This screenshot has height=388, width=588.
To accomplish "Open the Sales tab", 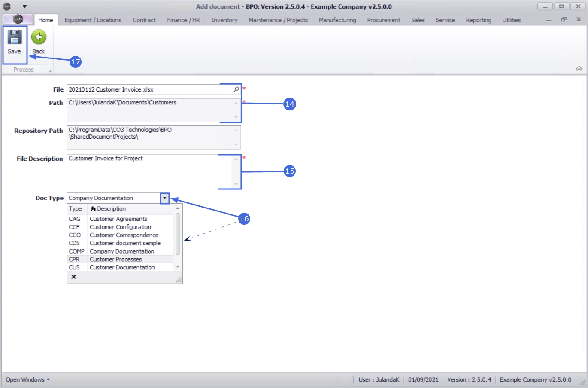I will (418, 20).
